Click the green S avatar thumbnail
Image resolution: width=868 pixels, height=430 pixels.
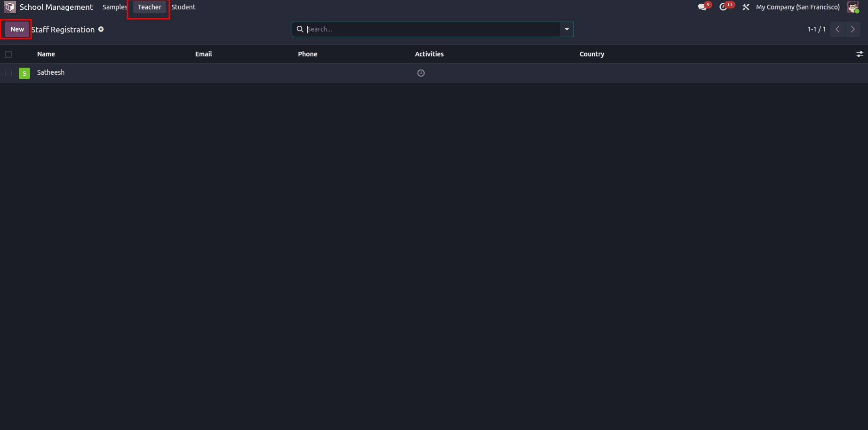point(24,73)
